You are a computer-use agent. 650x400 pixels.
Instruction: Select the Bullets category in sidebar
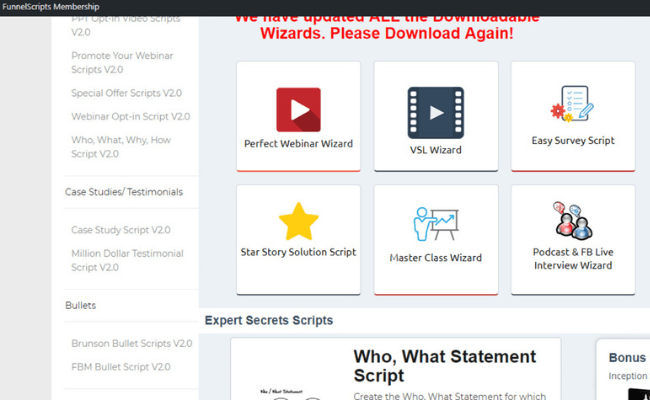[x=80, y=305]
